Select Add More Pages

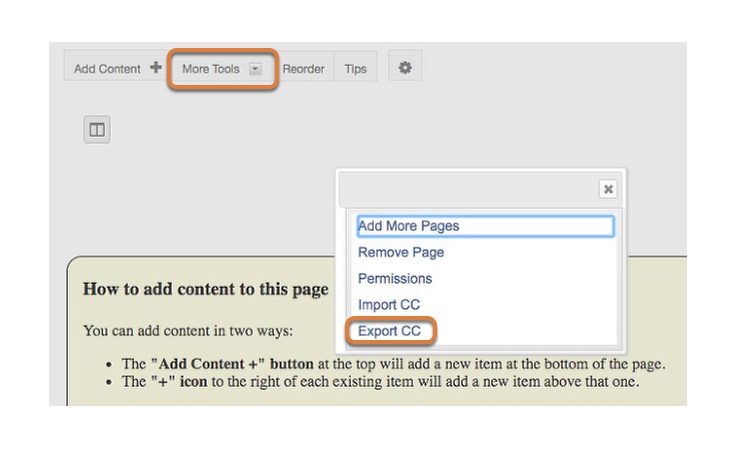[485, 226]
